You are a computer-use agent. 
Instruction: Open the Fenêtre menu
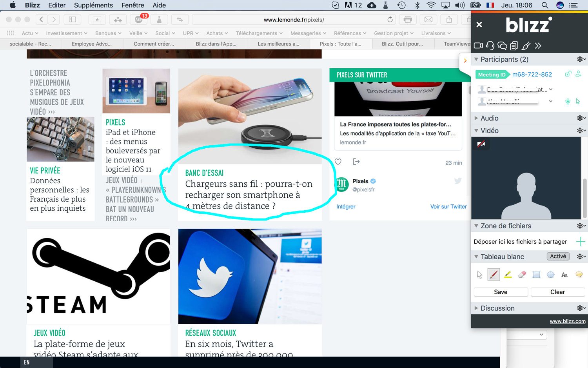[x=132, y=5]
